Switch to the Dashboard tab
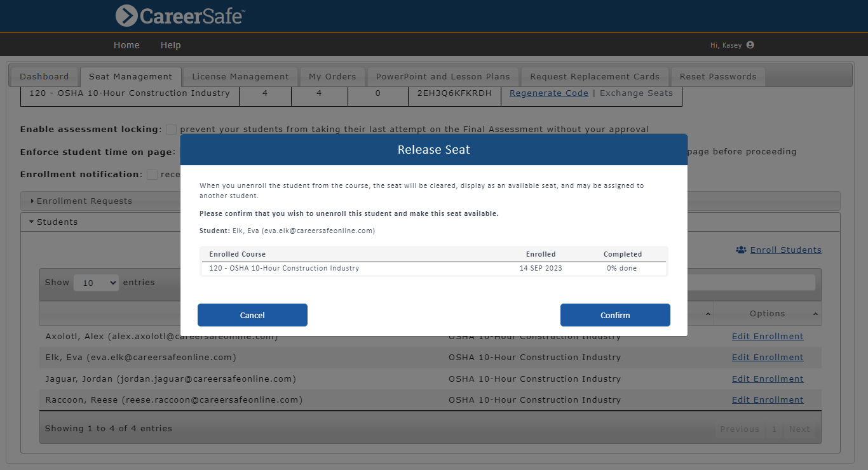This screenshot has height=470, width=868. 43,76
